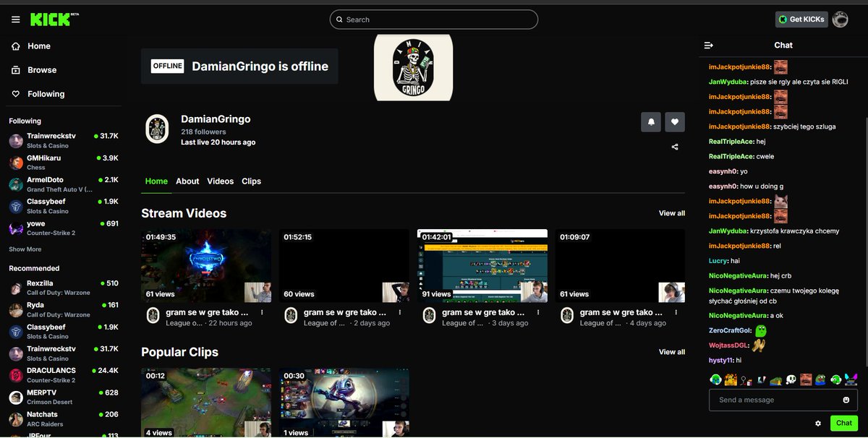Click the share icon on the channel
Viewport: 868px width, 438px height.
[675, 147]
